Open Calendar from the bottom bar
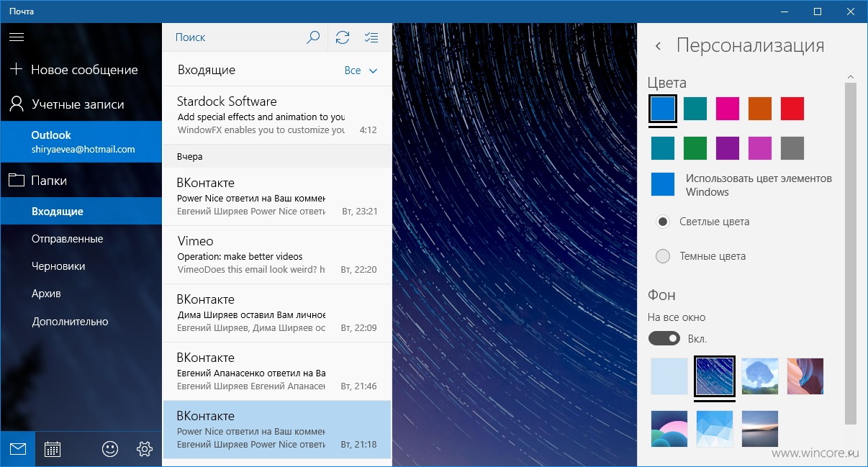 tap(53, 449)
